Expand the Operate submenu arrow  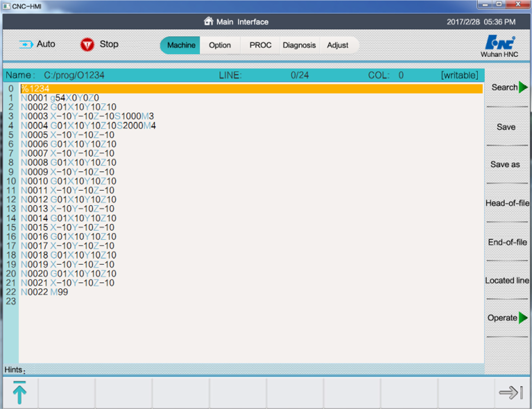coord(523,318)
